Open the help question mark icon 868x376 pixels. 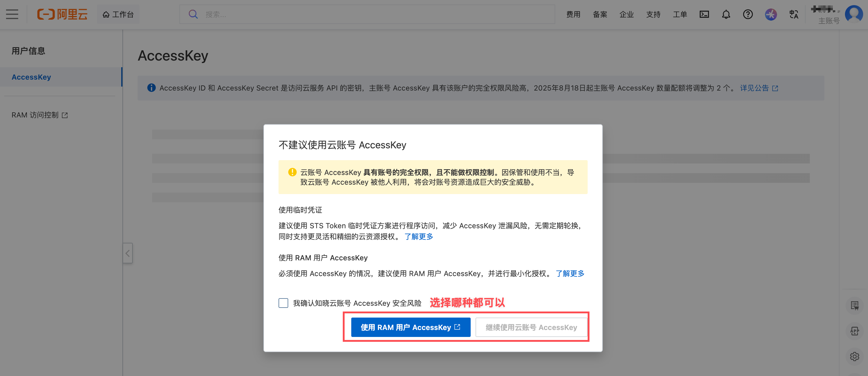click(748, 14)
